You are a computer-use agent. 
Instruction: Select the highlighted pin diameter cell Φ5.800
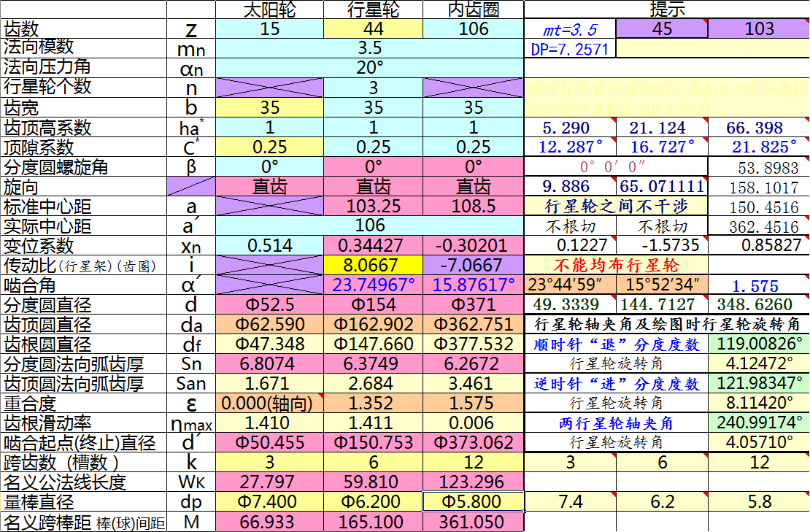(x=473, y=501)
